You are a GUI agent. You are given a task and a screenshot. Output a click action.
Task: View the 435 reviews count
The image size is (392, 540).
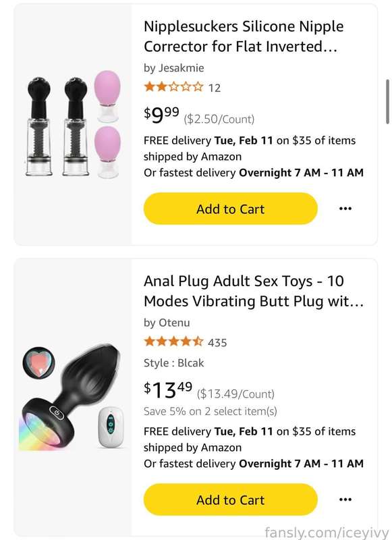pos(217,343)
